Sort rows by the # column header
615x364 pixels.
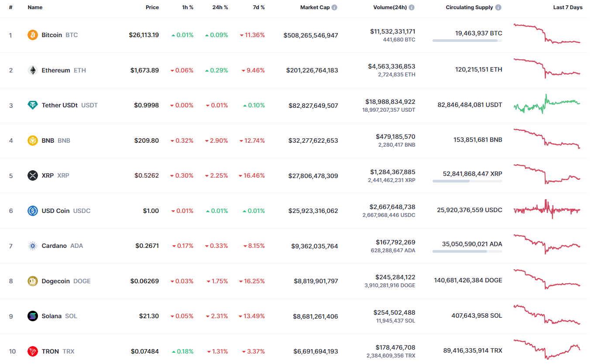(x=10, y=7)
